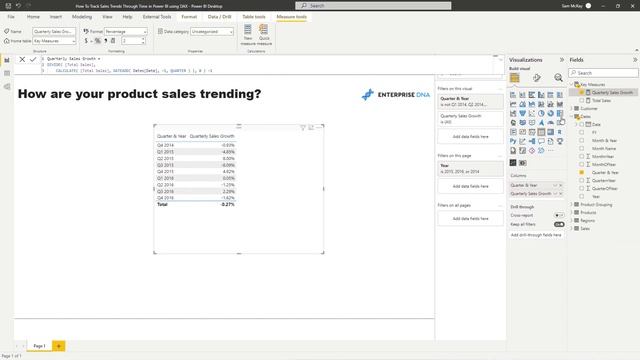This screenshot has height=360, width=640.
Task: Remove Quarterly Sales Growth from Columns well
Action: pos(561,193)
